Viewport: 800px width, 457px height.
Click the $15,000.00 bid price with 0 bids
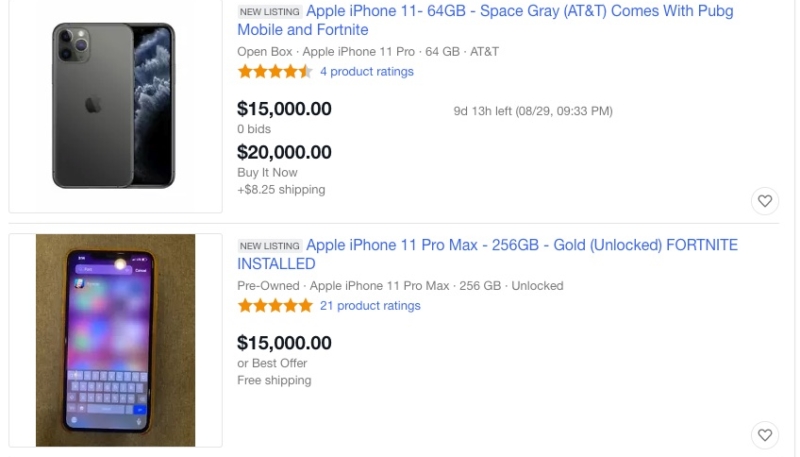coord(284,109)
